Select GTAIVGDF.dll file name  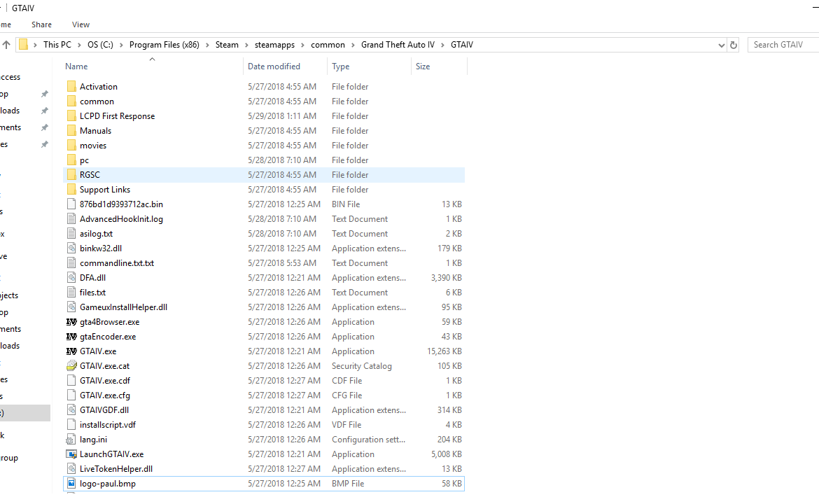click(104, 410)
